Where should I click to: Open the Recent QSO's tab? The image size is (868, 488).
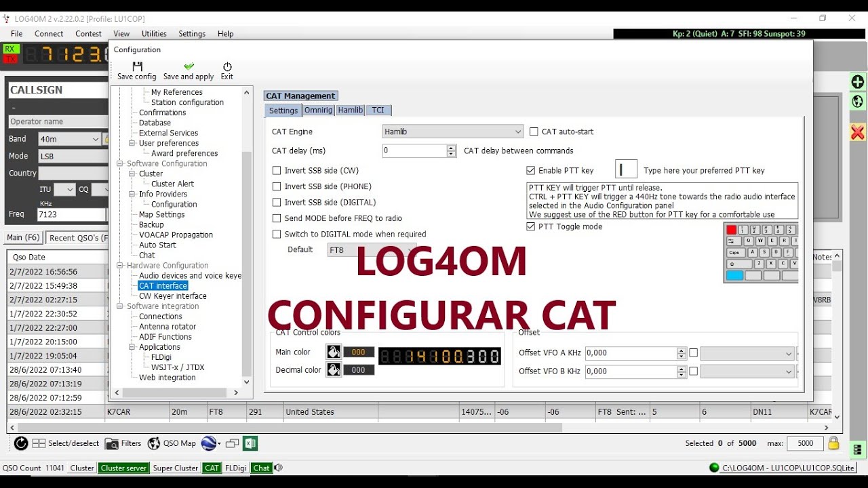77,237
